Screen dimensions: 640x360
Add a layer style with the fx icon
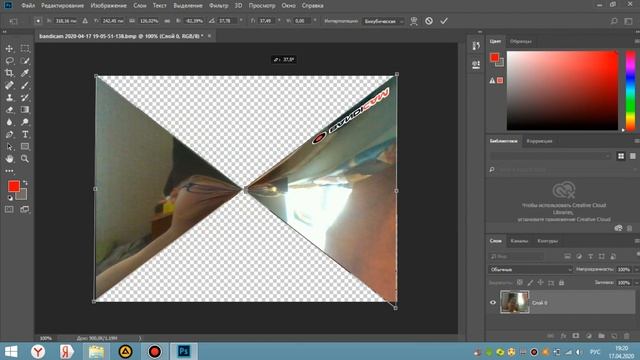coord(563,336)
